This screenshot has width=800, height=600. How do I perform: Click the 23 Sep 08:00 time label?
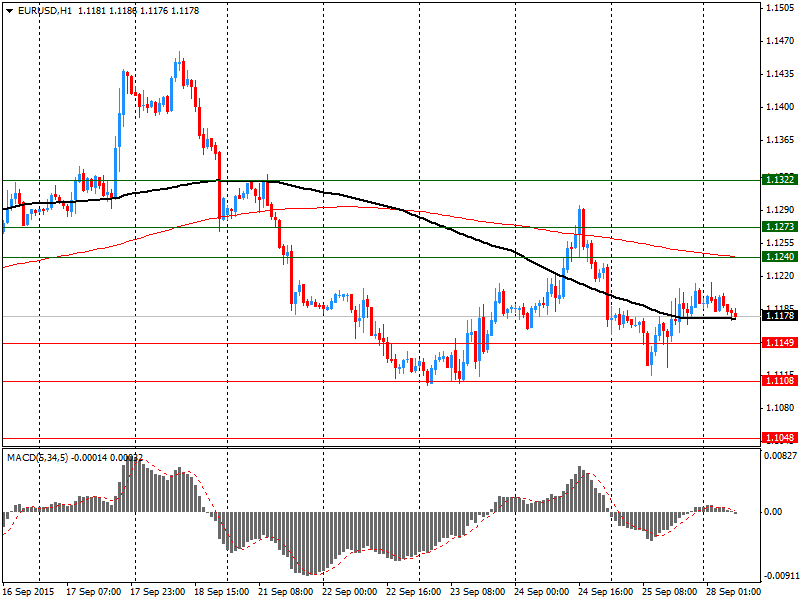pyautogui.click(x=478, y=592)
